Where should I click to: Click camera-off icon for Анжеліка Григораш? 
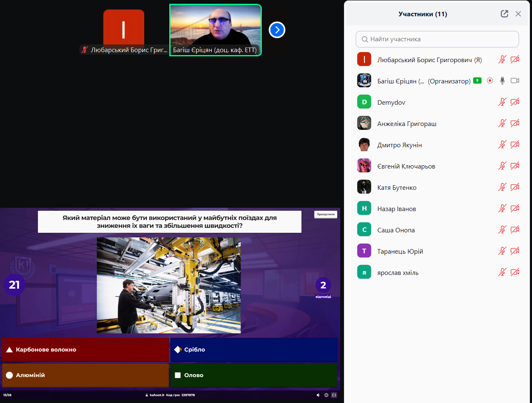point(515,123)
